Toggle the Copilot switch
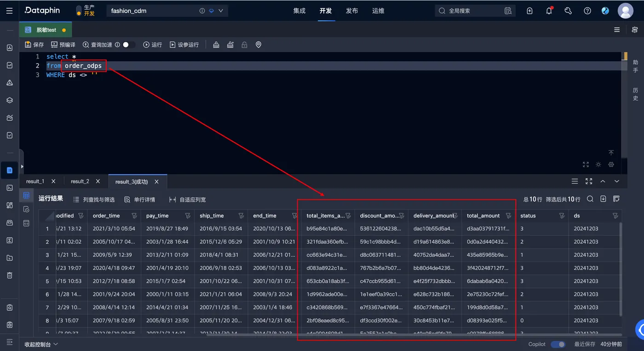Image resolution: width=644 pixels, height=351 pixels. (x=558, y=344)
